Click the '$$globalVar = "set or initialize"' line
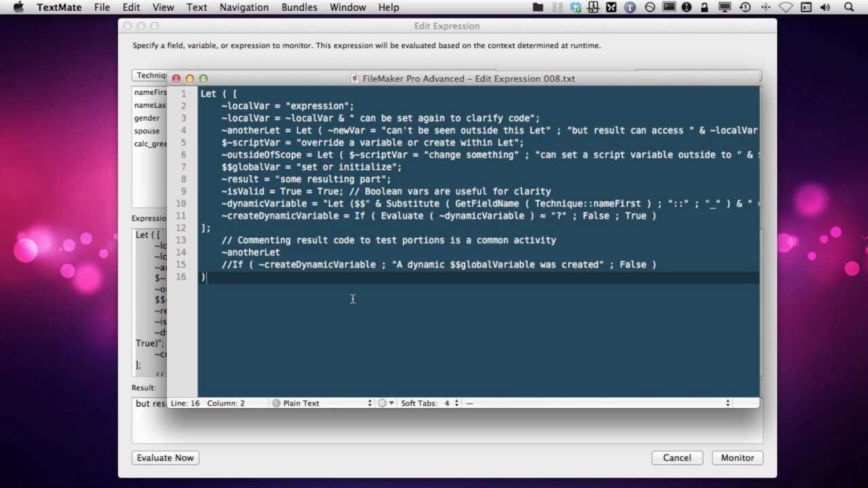Screen dimensions: 868x488 coord(311,167)
